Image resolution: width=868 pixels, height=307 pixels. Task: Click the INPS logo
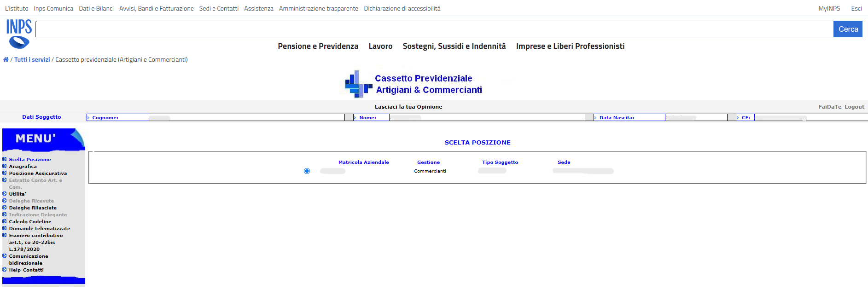pos(19,34)
